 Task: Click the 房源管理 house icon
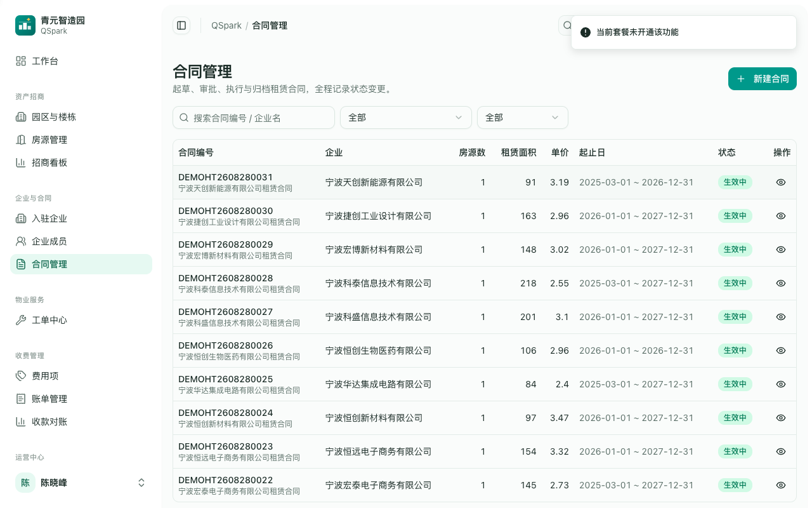pos(21,140)
